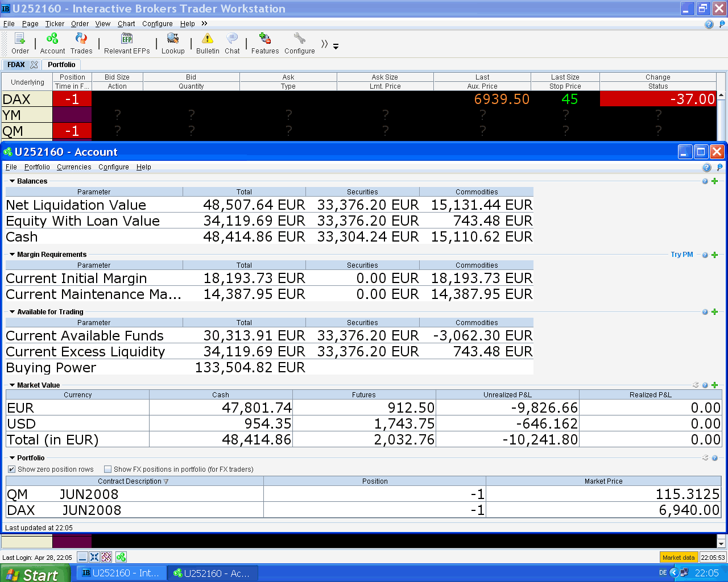Viewport: 728px width, 582px height.
Task: Click the Configure wrench toolbar icon
Action: (x=300, y=43)
